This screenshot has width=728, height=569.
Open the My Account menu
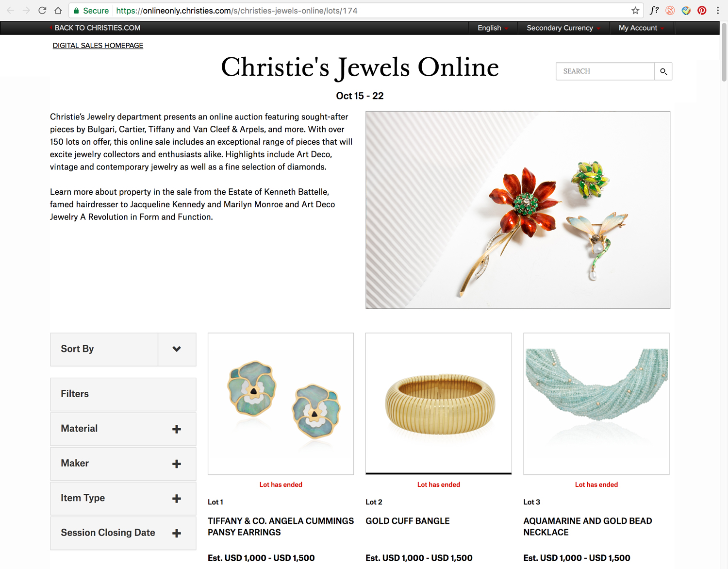coord(642,28)
